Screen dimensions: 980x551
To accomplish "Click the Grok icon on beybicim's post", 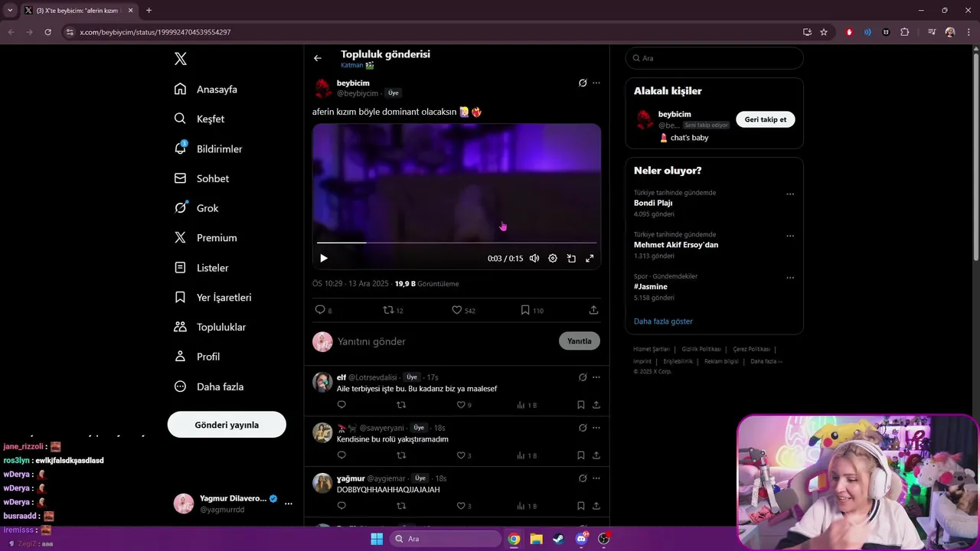I will click(x=583, y=83).
